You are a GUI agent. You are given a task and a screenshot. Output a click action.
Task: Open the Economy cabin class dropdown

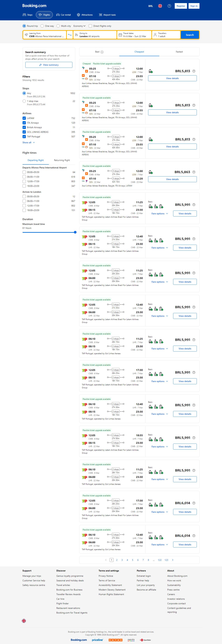click(79, 26)
